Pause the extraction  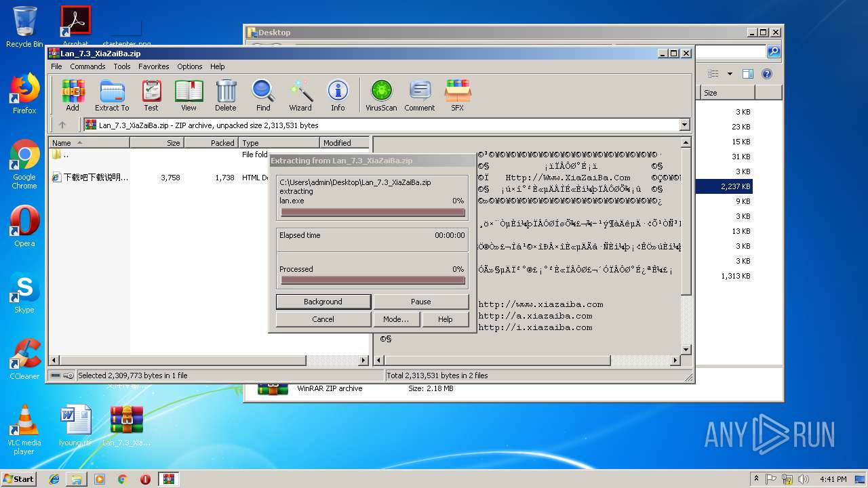click(421, 302)
